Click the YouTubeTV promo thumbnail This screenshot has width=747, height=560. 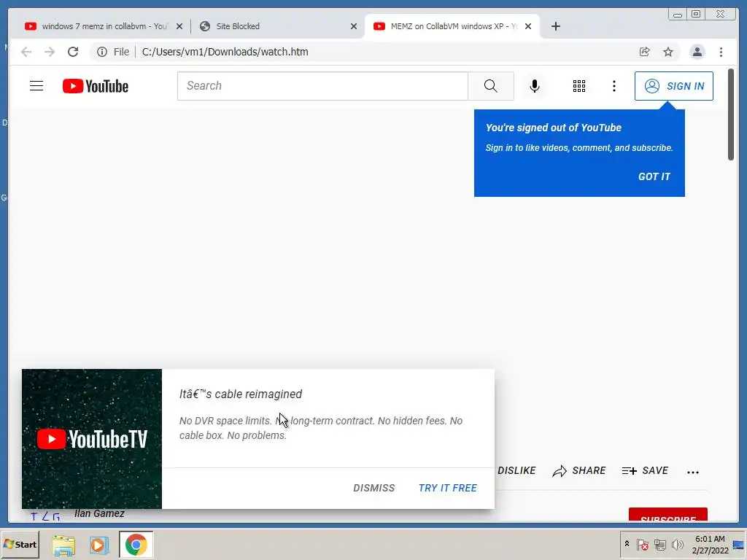[x=92, y=439]
